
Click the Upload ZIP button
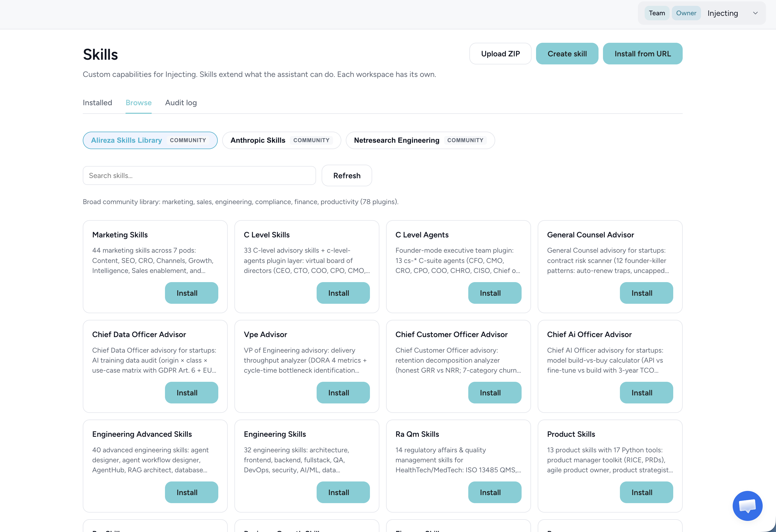point(500,53)
